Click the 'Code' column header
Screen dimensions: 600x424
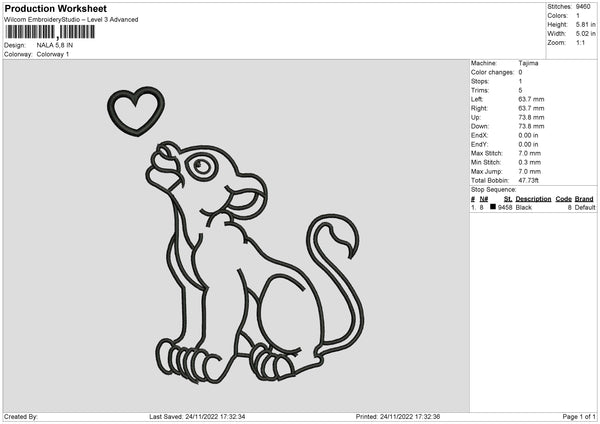click(564, 199)
